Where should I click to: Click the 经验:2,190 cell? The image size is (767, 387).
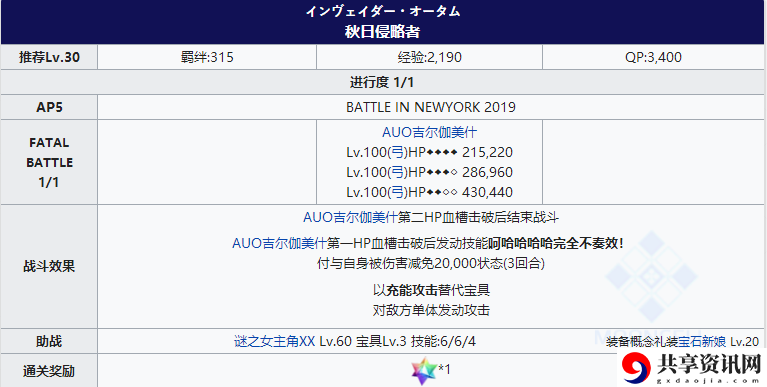pos(429,57)
